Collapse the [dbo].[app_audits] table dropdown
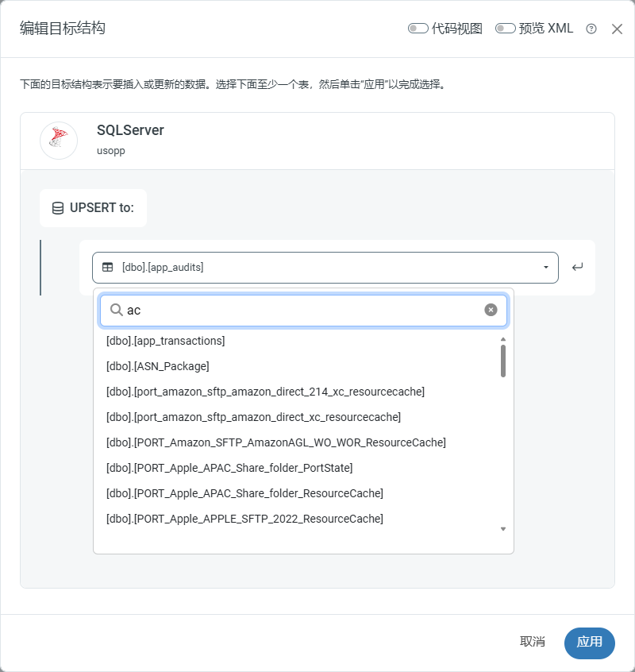The image size is (635, 672). [x=545, y=268]
